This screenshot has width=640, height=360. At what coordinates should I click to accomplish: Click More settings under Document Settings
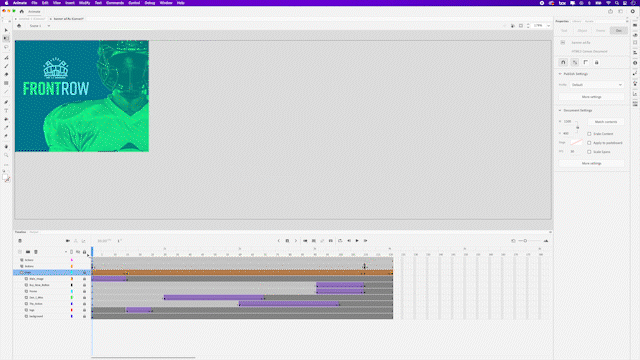click(591, 163)
